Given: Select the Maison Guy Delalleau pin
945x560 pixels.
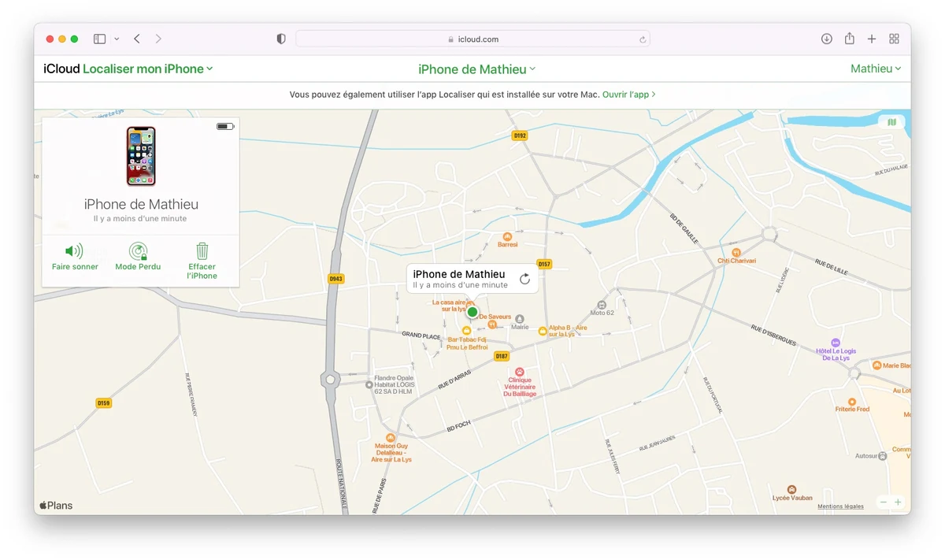Looking at the screenshot, I should (391, 437).
